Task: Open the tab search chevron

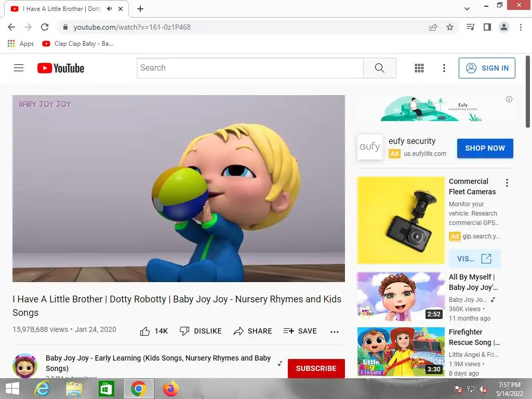Action: tap(467, 9)
